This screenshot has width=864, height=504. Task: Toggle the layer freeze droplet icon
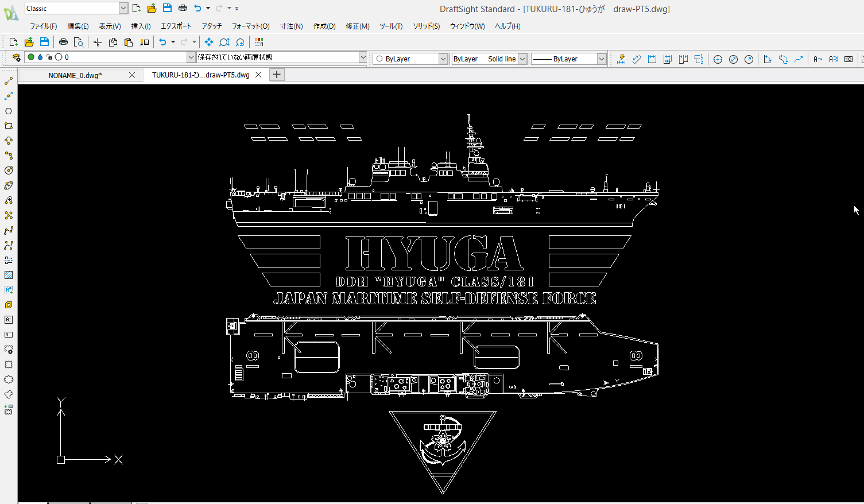coord(40,57)
